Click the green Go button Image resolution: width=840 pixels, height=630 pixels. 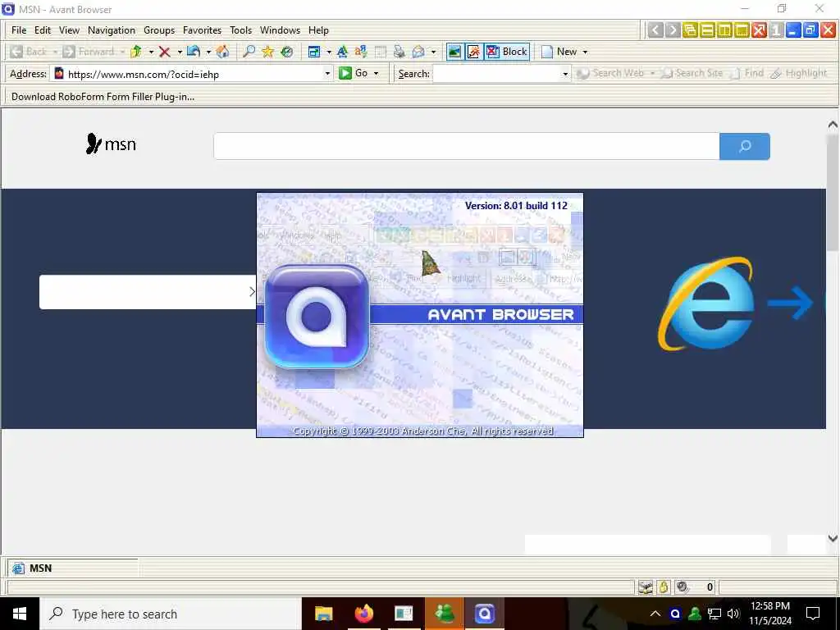[x=354, y=73]
